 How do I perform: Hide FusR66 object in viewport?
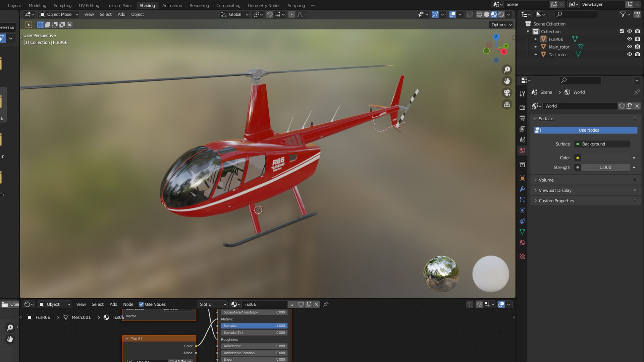pos(630,39)
